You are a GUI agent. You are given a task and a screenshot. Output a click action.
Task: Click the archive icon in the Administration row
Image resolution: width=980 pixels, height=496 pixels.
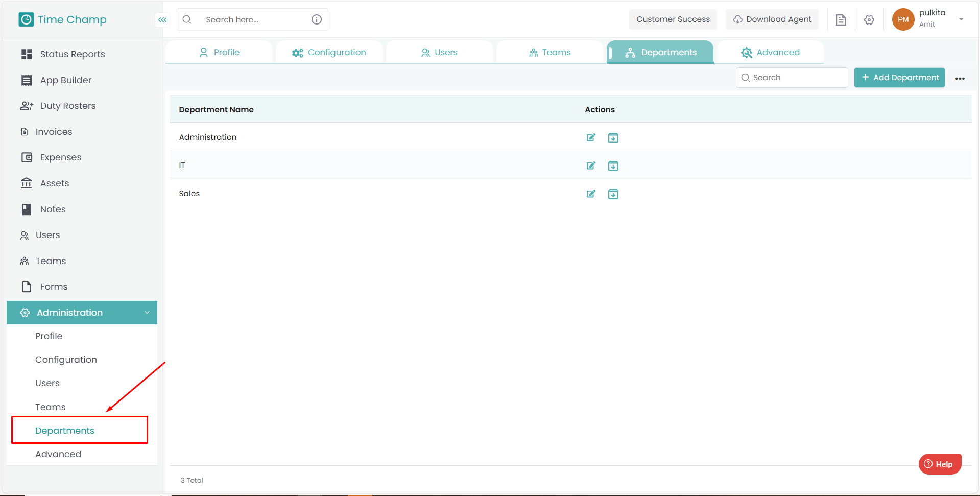pos(613,138)
